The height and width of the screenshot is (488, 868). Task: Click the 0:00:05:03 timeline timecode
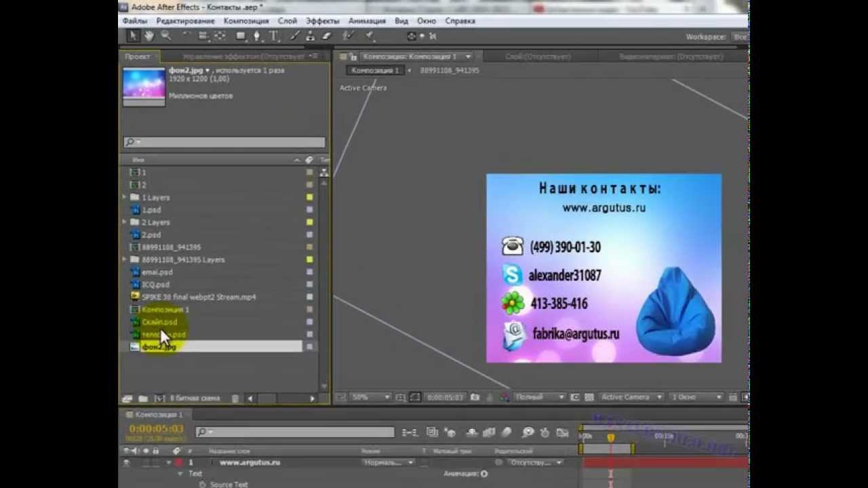tap(157, 429)
